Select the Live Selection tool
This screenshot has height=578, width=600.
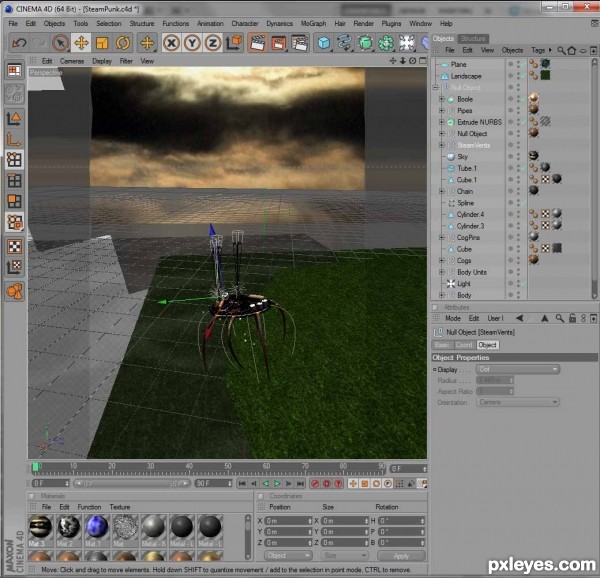point(60,43)
